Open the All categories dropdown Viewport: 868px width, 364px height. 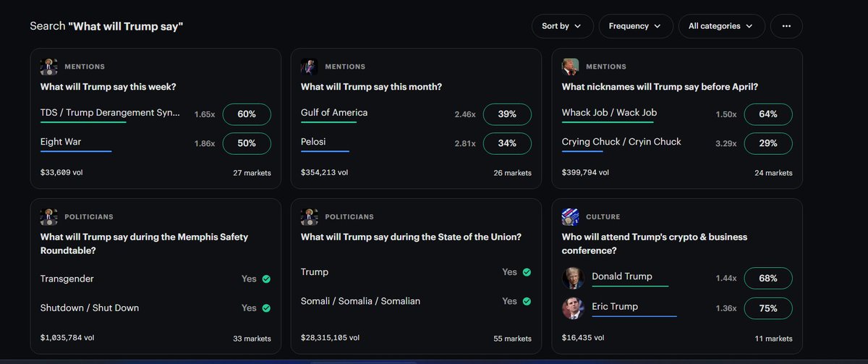(x=721, y=26)
